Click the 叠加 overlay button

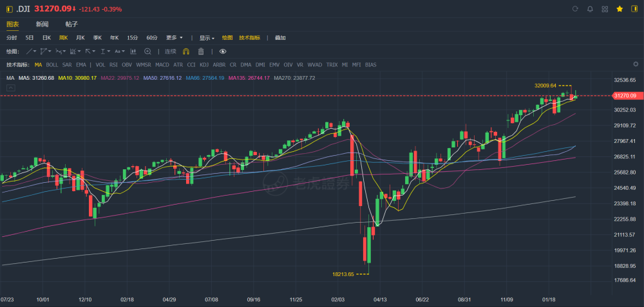point(280,38)
